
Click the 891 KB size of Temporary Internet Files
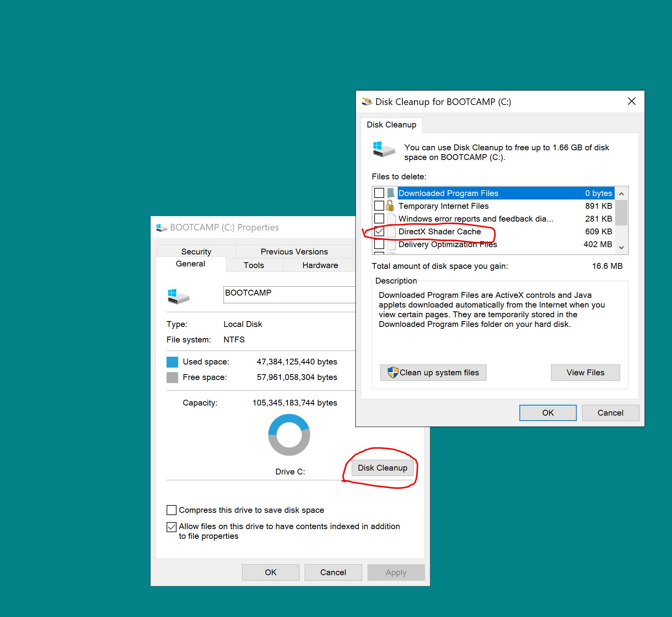598,206
